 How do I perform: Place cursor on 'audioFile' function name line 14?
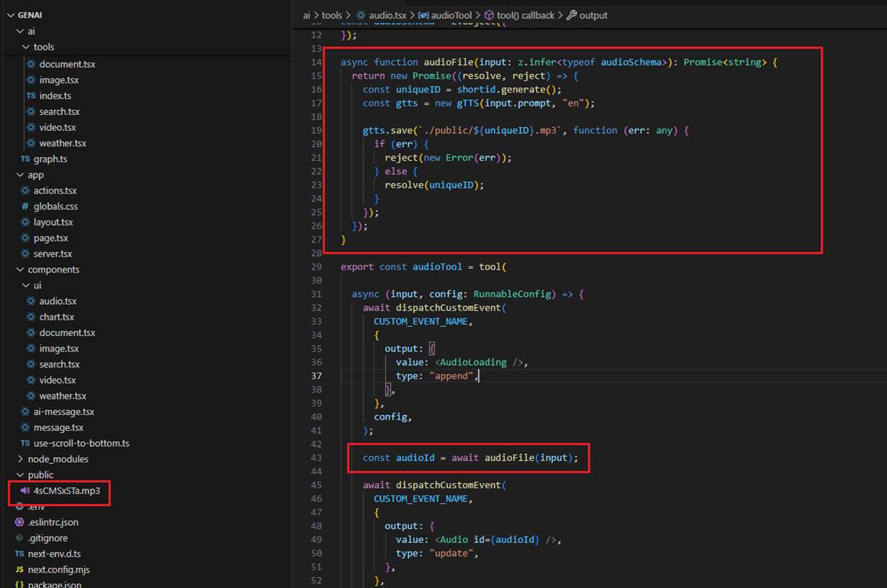(449, 62)
